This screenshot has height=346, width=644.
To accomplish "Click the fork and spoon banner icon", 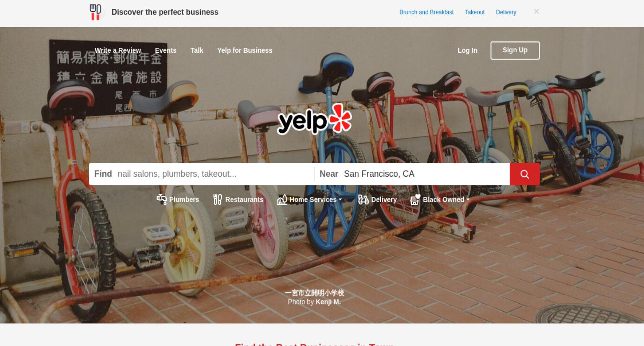I will click(96, 12).
